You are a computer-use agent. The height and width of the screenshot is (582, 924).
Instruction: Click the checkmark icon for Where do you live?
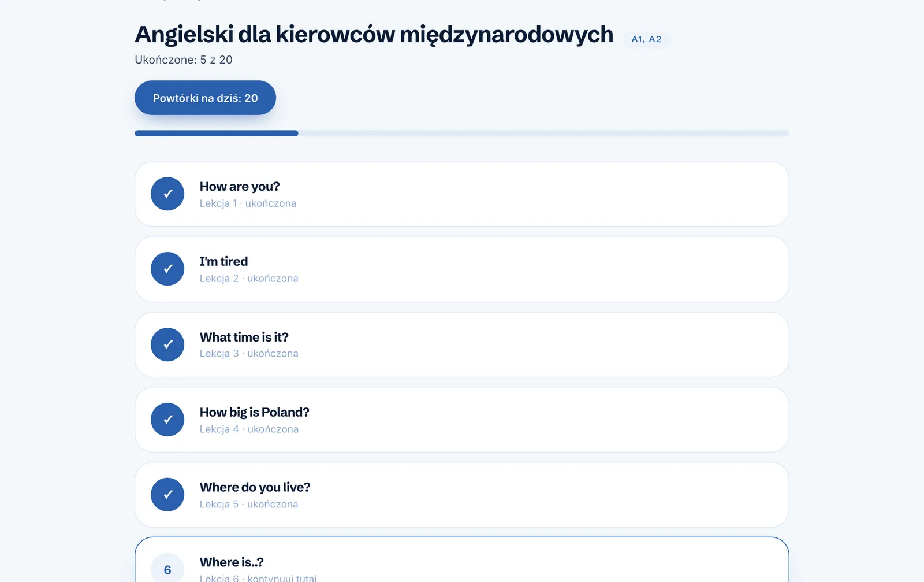167,495
